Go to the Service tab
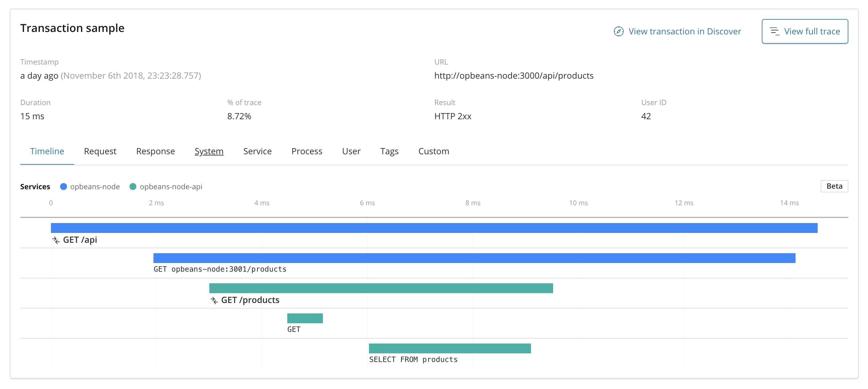This screenshot has height=389, width=868. [257, 151]
